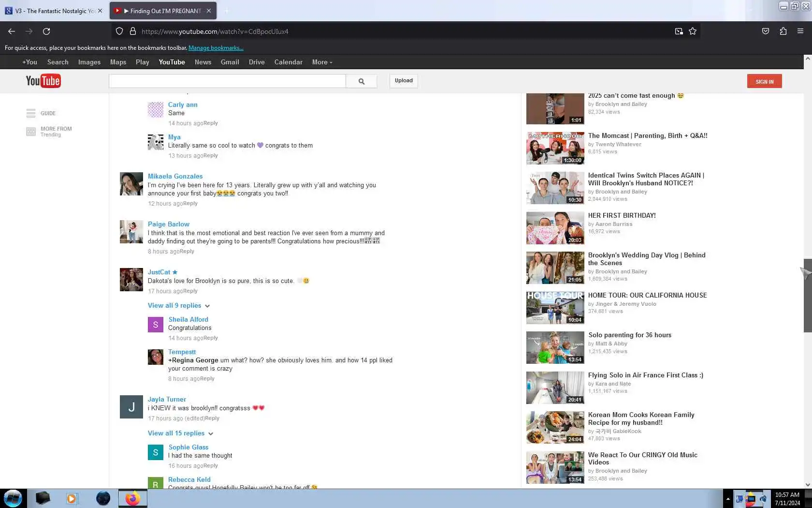Open HER FIRST BIRTHDAY! video thumbnail
This screenshot has height=508, width=812.
click(x=555, y=228)
